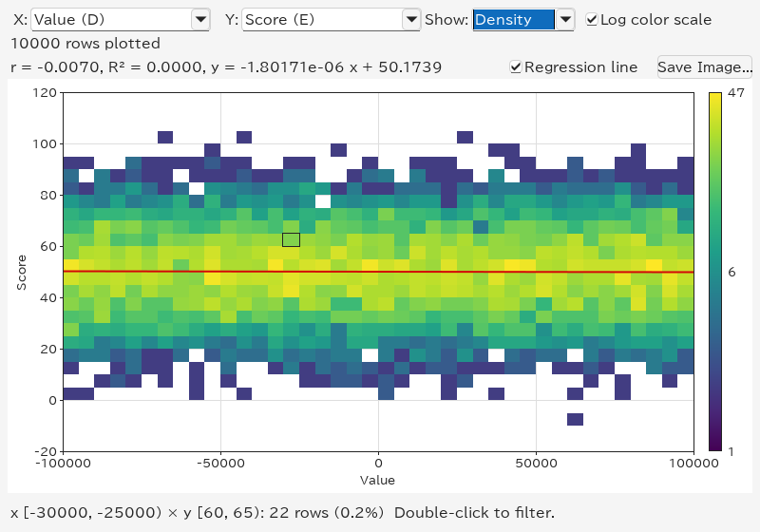The width and height of the screenshot is (760, 532).
Task: Open the X axis dropdown arrow
Action: point(200,20)
